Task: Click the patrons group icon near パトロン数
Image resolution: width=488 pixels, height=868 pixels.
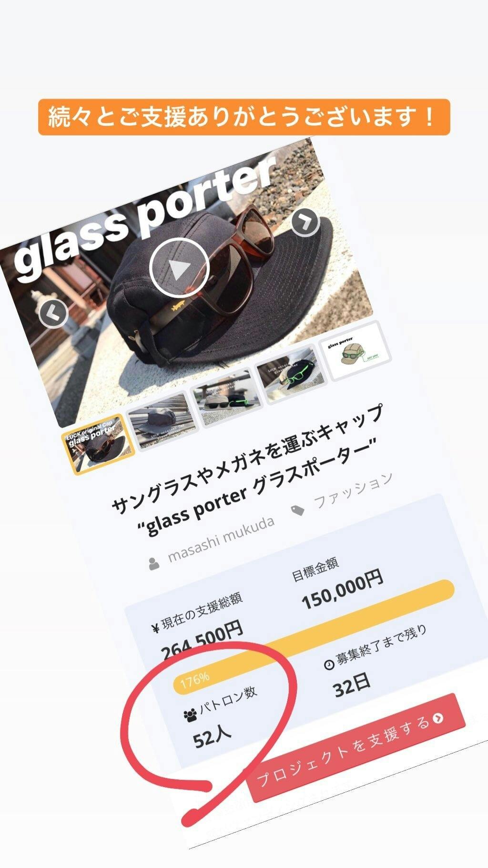Action: click(x=190, y=715)
